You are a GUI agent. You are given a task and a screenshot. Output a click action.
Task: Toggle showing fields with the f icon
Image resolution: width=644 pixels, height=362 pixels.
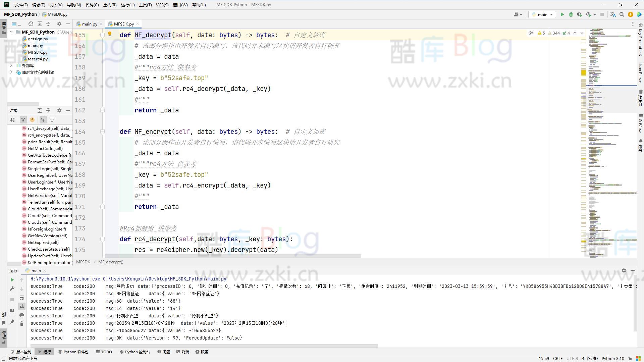pyautogui.click(x=33, y=119)
